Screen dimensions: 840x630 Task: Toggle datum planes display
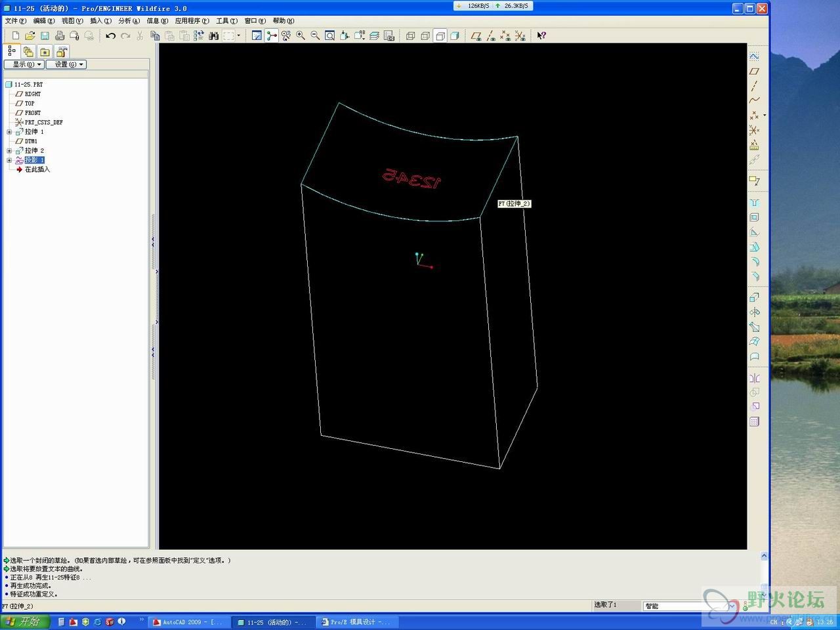[x=476, y=35]
